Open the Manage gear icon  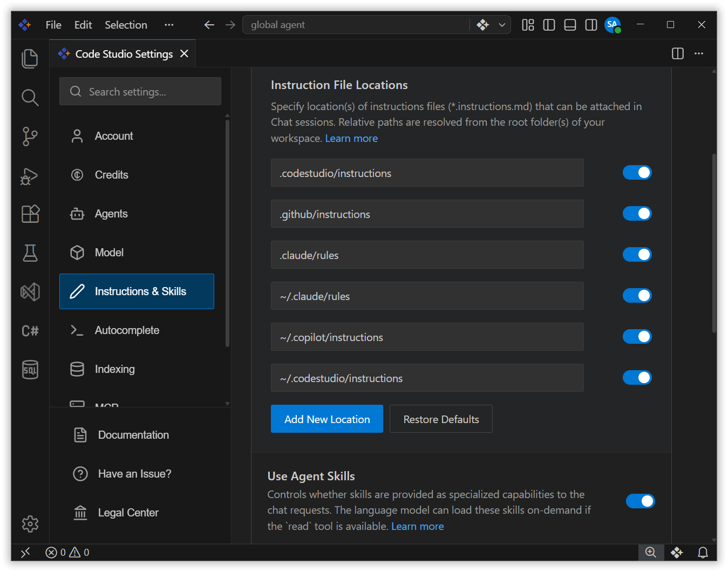30,523
